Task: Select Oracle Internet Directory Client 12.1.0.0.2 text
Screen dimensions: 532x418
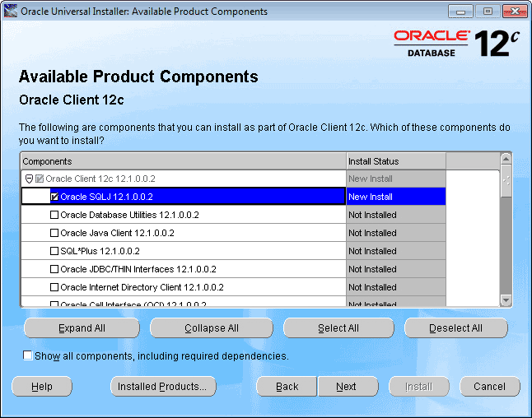Action: [142, 287]
